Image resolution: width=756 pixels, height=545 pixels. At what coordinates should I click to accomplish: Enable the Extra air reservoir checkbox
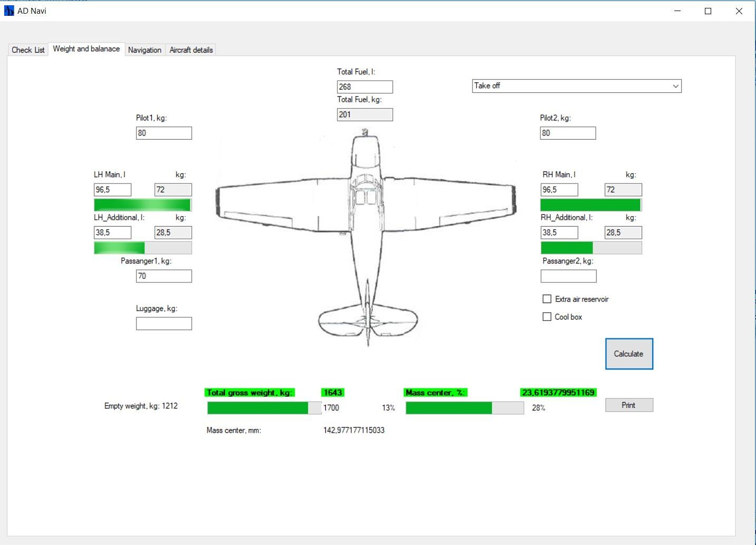(x=547, y=299)
